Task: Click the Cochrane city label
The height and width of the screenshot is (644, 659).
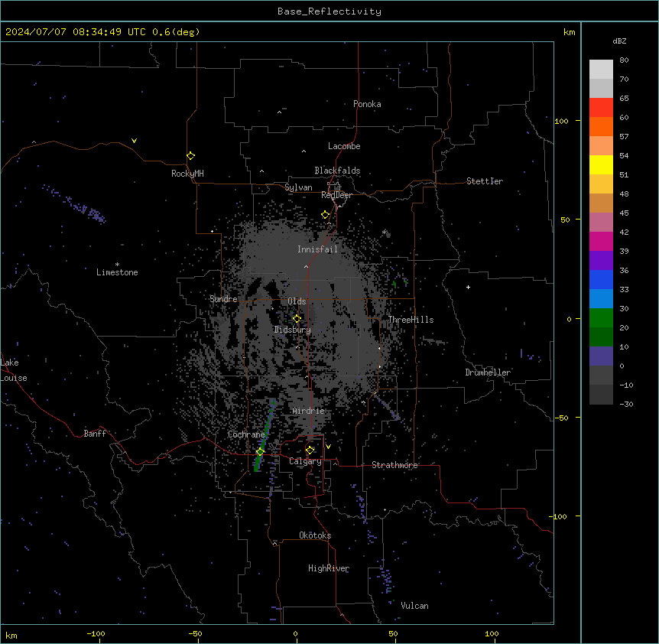Action: point(246,434)
